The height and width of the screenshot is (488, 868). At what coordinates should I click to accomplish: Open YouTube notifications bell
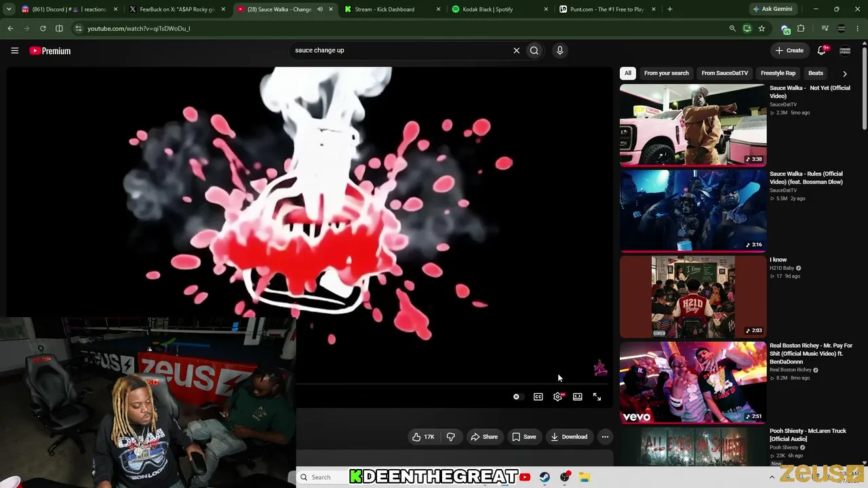click(x=821, y=50)
